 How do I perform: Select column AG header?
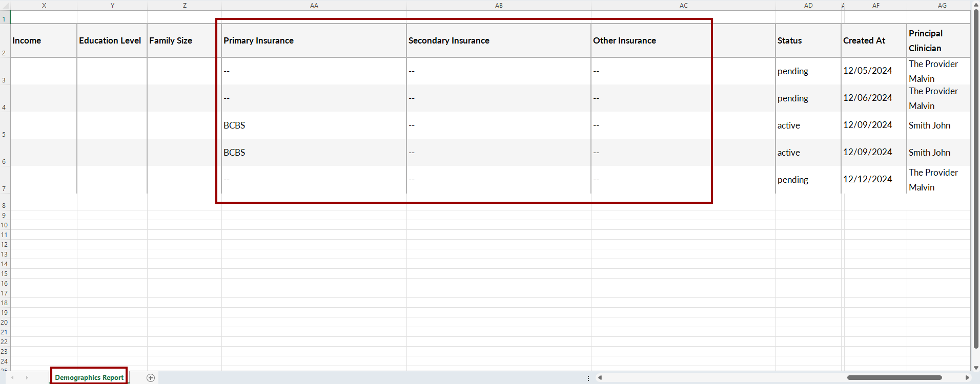tap(942, 6)
